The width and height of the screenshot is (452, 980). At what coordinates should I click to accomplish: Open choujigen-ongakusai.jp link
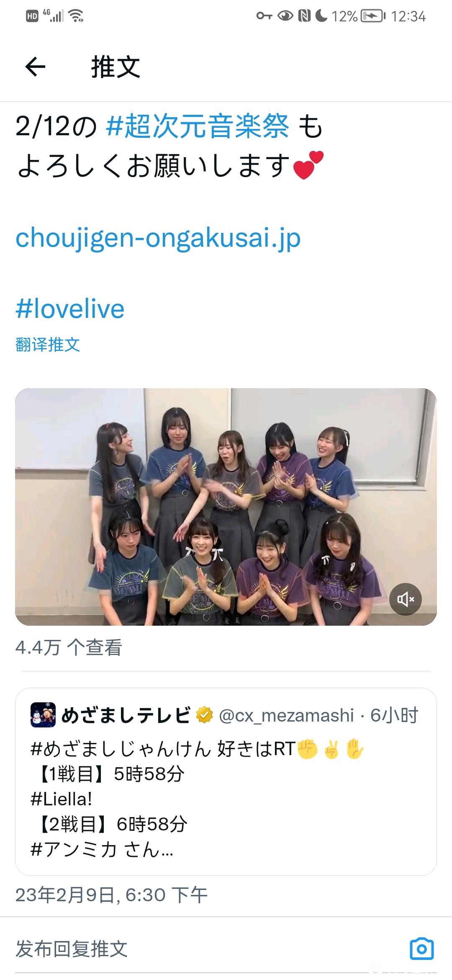click(158, 238)
